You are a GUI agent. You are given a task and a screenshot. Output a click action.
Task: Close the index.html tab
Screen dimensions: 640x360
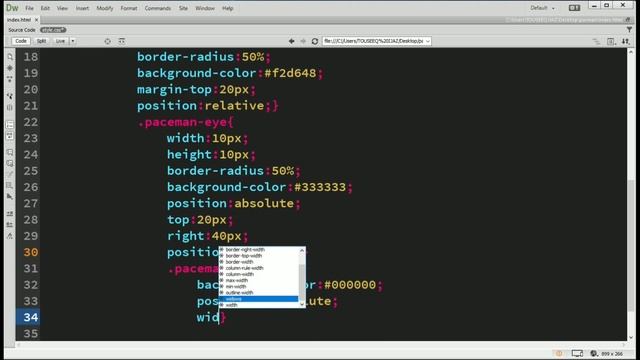click(x=36, y=20)
